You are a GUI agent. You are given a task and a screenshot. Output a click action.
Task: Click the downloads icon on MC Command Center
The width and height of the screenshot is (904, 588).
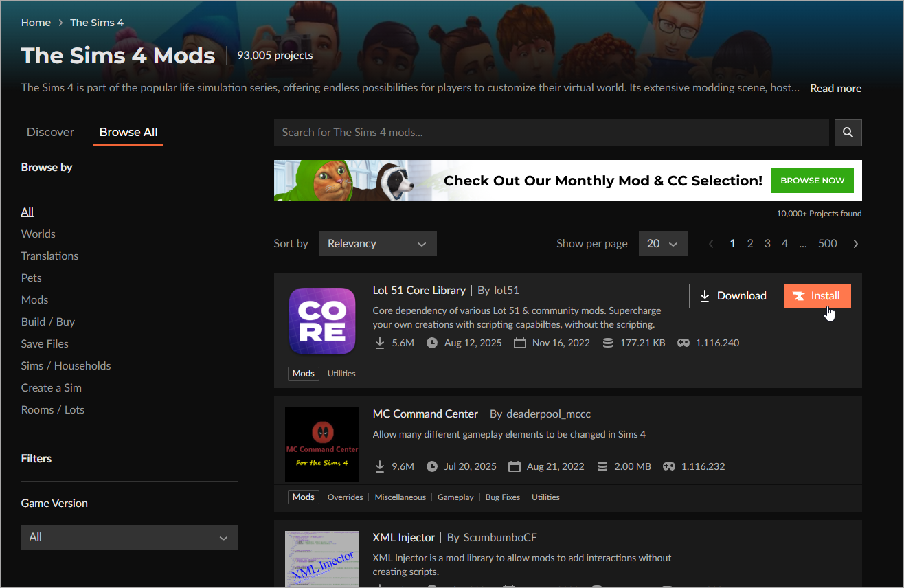pos(380,466)
